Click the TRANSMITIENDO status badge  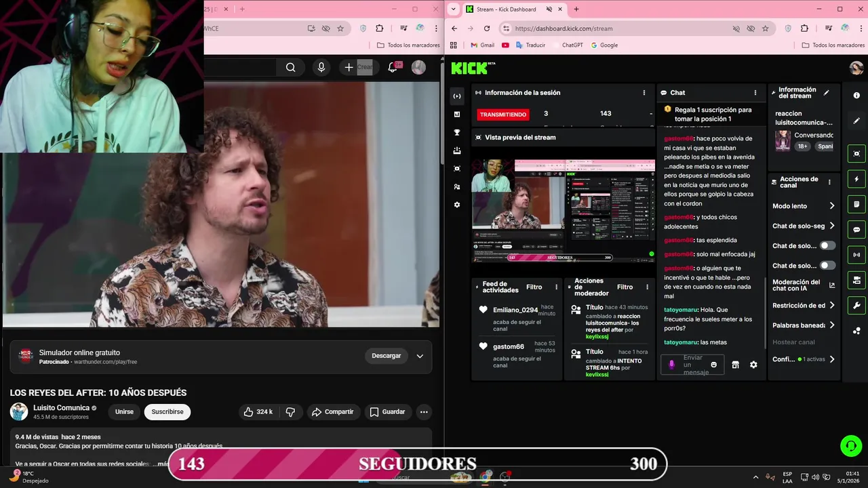click(x=503, y=115)
